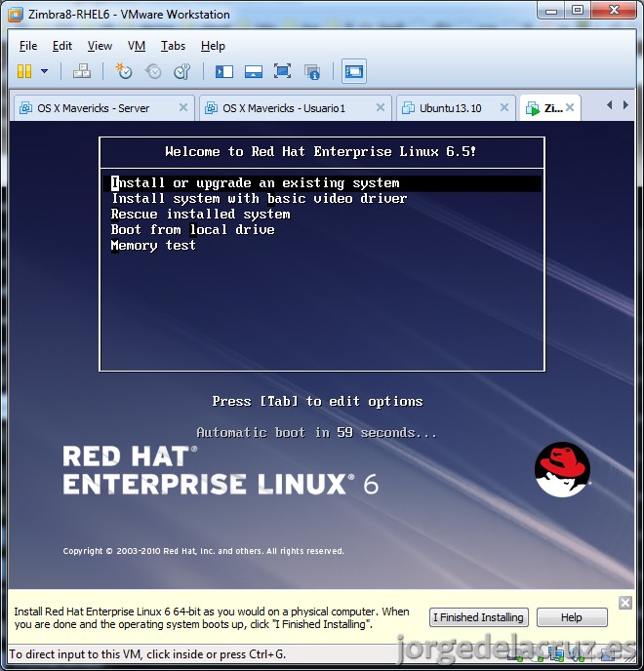Click the Send Ctrl+Alt+Del toolbar icon
The height and width of the screenshot is (671, 644).
(82, 71)
